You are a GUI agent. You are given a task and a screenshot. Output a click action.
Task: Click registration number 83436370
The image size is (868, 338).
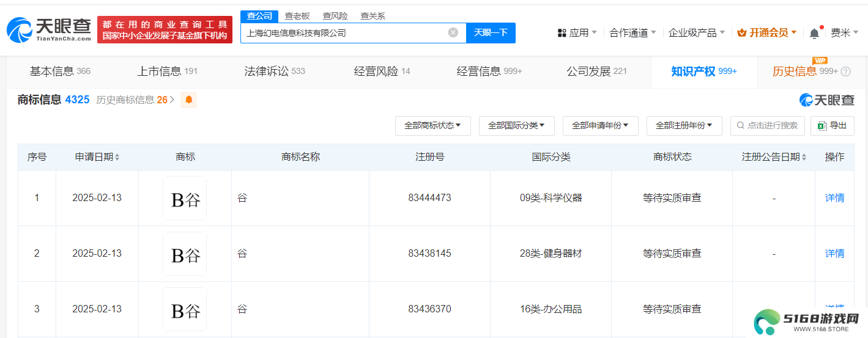429,309
